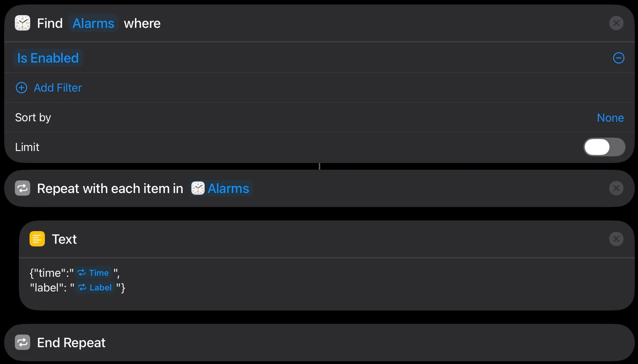The image size is (638, 364).
Task: Select the Alarms variable in Repeat action
Action: click(221, 189)
